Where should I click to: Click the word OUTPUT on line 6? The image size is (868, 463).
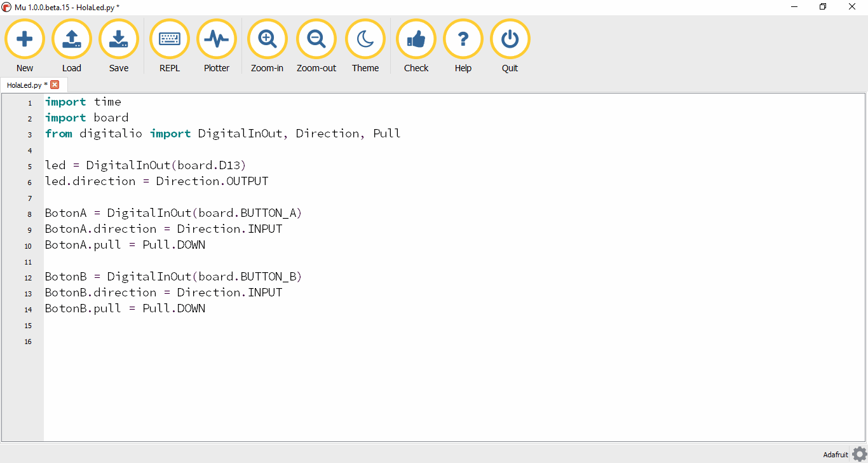(243, 181)
